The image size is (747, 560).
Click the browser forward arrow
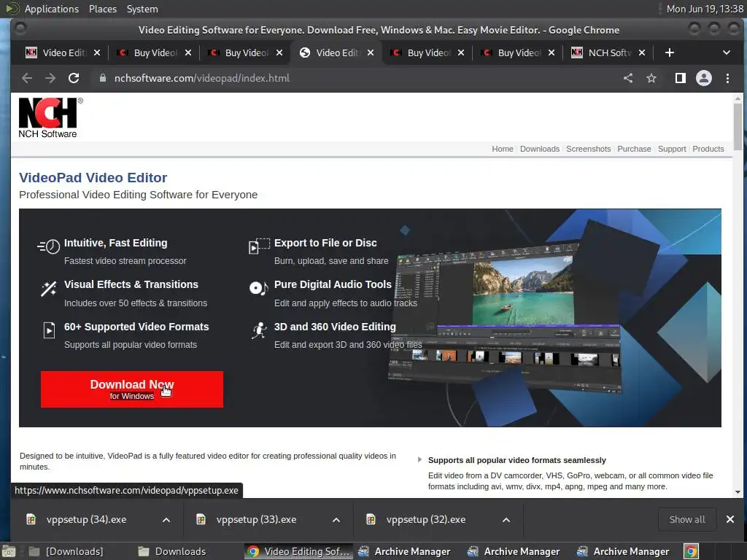pos(50,78)
